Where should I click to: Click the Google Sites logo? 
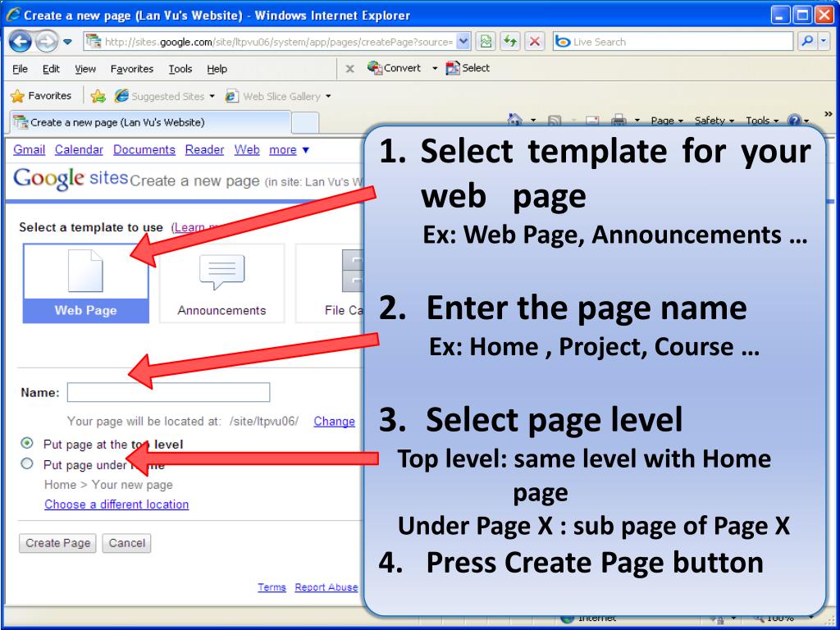coord(71,178)
